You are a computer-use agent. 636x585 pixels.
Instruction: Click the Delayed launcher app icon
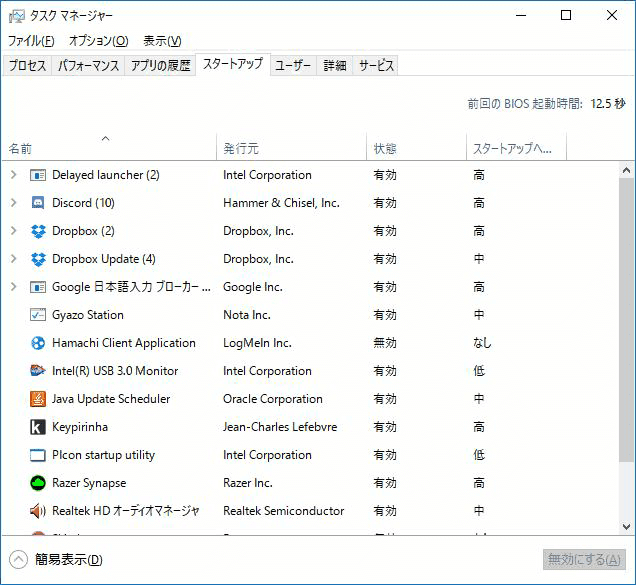[x=38, y=175]
